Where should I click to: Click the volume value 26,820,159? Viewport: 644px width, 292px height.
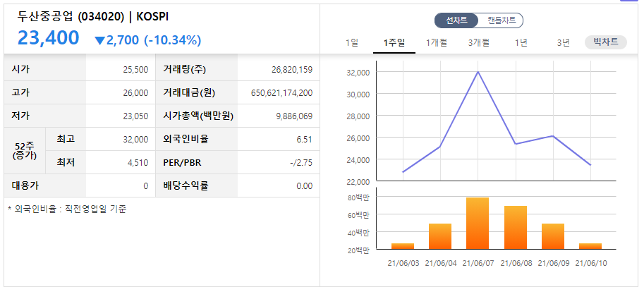coord(292,70)
